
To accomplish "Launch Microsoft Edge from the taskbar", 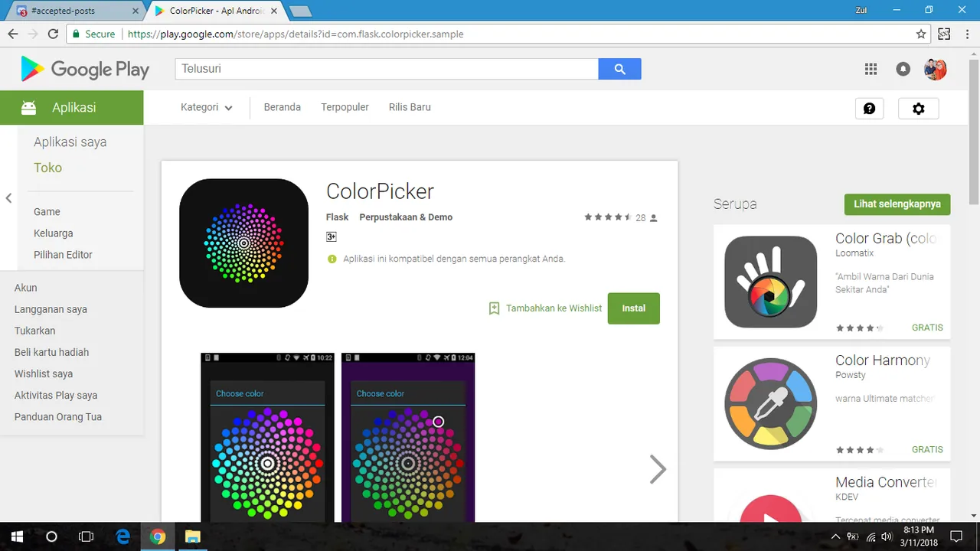I will (x=122, y=536).
